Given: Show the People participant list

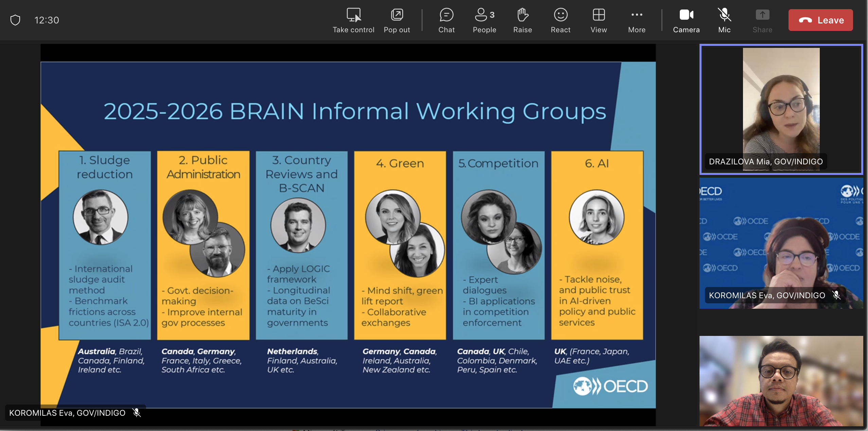Looking at the screenshot, I should click(x=484, y=20).
